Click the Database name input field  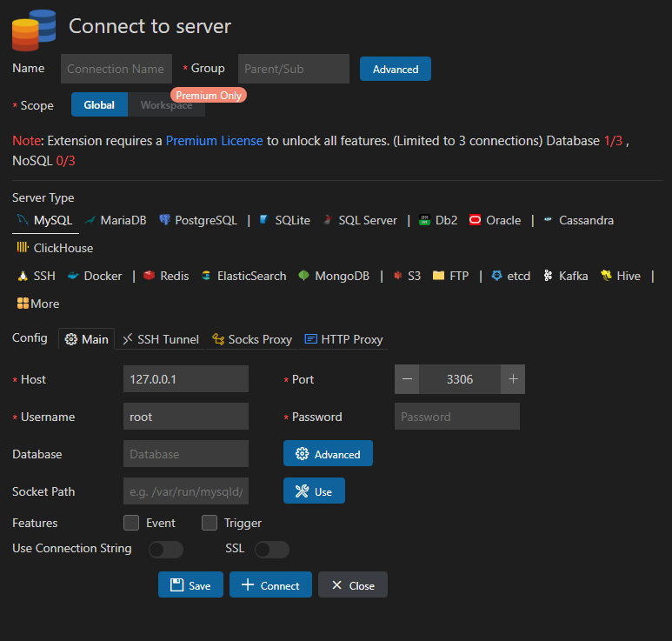tap(186, 454)
